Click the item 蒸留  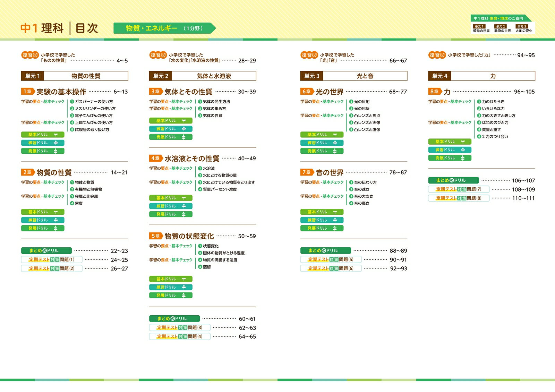pos(204,267)
